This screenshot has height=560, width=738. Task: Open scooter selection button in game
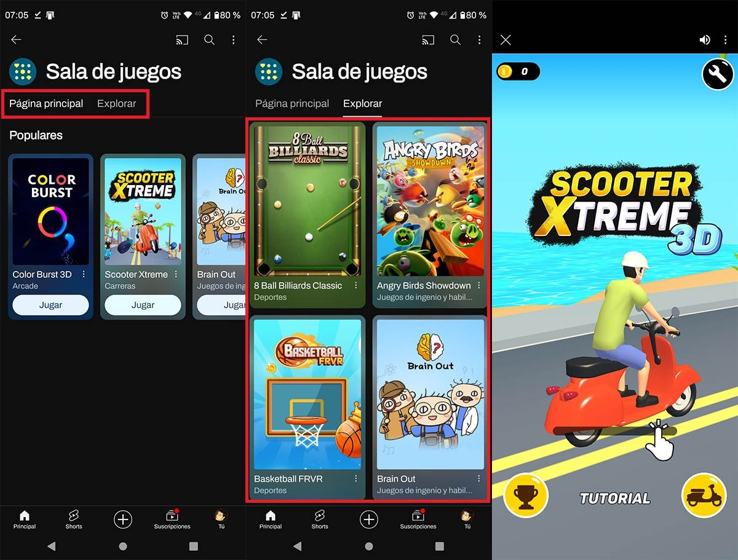[704, 495]
